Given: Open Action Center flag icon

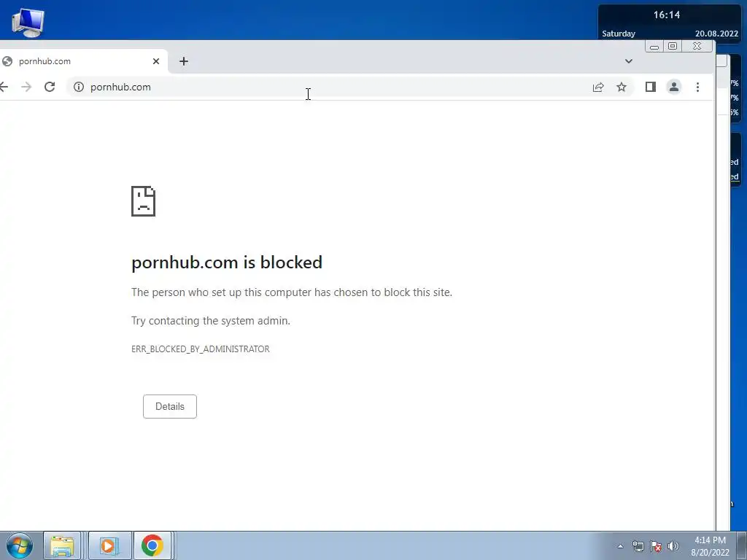Looking at the screenshot, I should click(x=656, y=546).
